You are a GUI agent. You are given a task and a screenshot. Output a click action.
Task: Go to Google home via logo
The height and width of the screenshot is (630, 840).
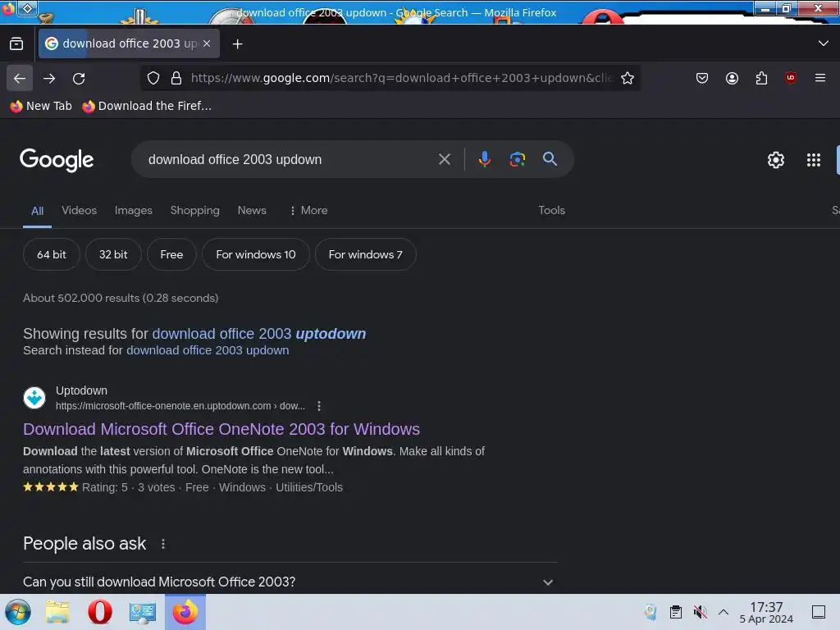57,160
